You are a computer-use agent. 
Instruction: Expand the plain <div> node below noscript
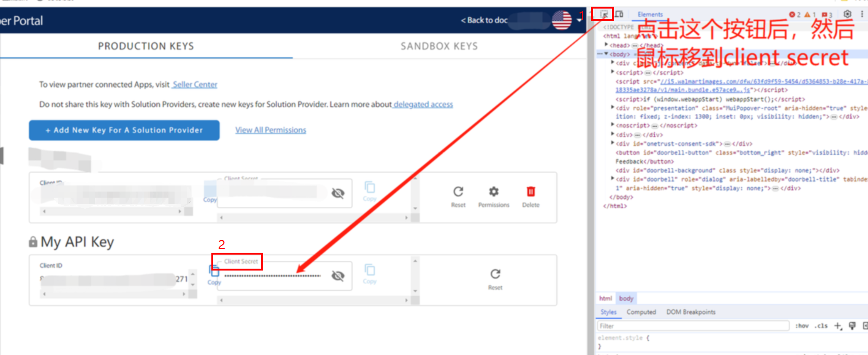pyautogui.click(x=613, y=134)
